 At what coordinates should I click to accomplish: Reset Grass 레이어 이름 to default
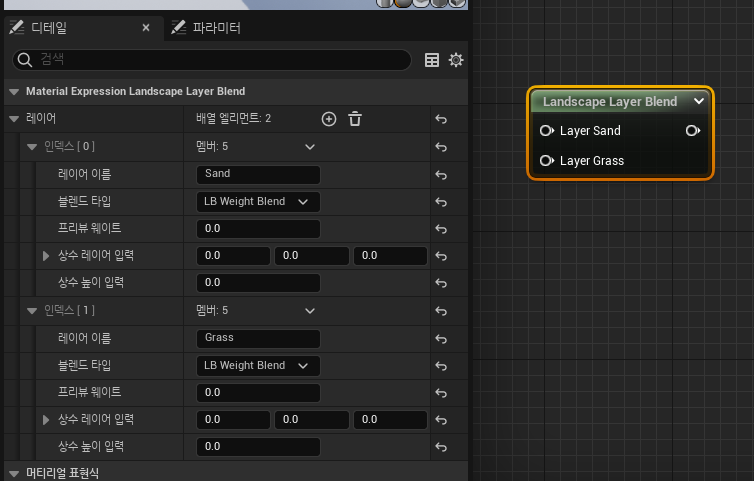(x=441, y=339)
